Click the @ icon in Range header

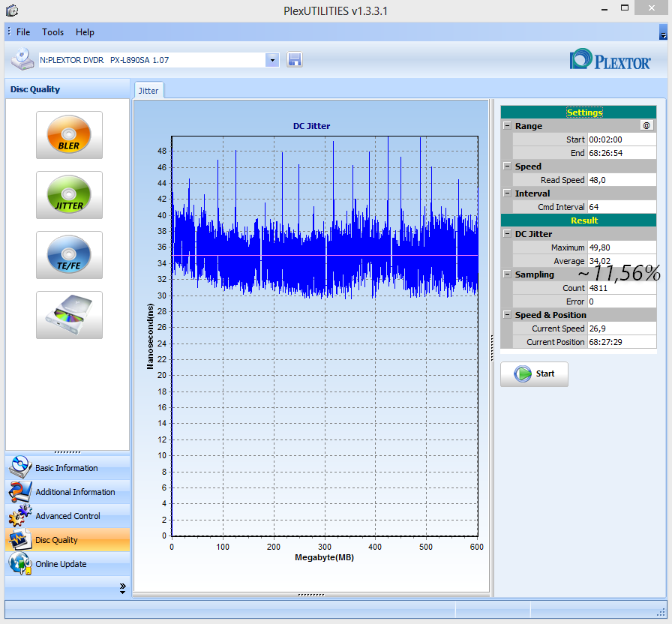646,125
